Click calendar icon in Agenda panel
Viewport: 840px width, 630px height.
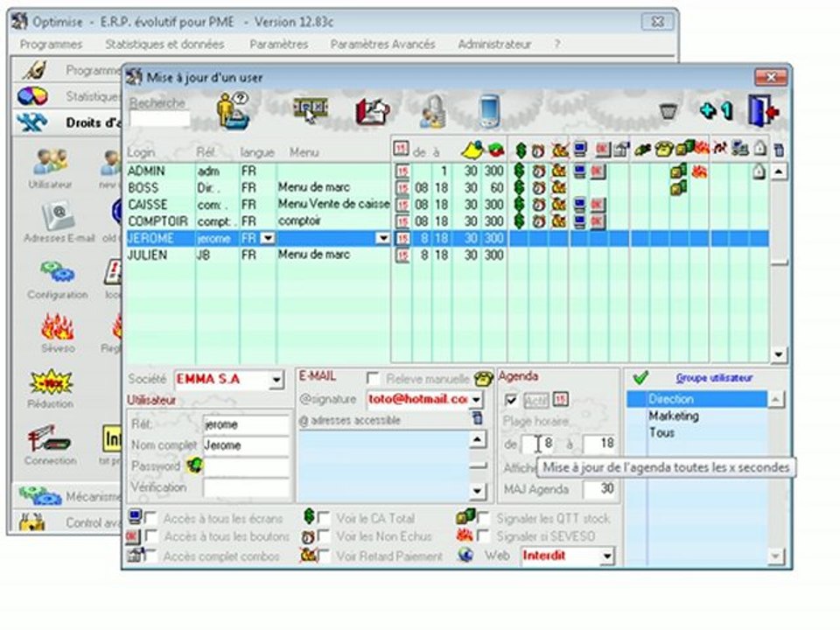pos(560,399)
